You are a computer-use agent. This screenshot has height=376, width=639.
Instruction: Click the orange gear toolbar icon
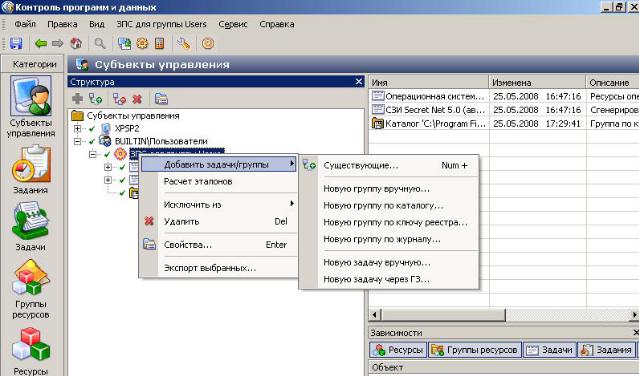pyautogui.click(x=142, y=43)
